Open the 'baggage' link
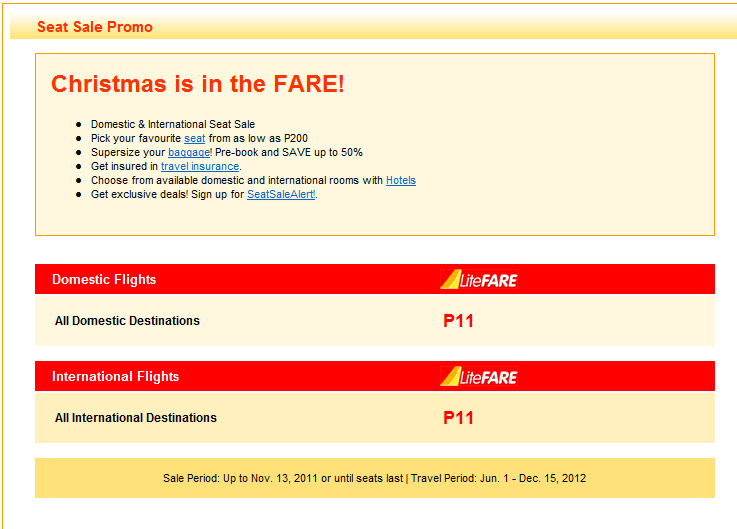 pos(189,152)
